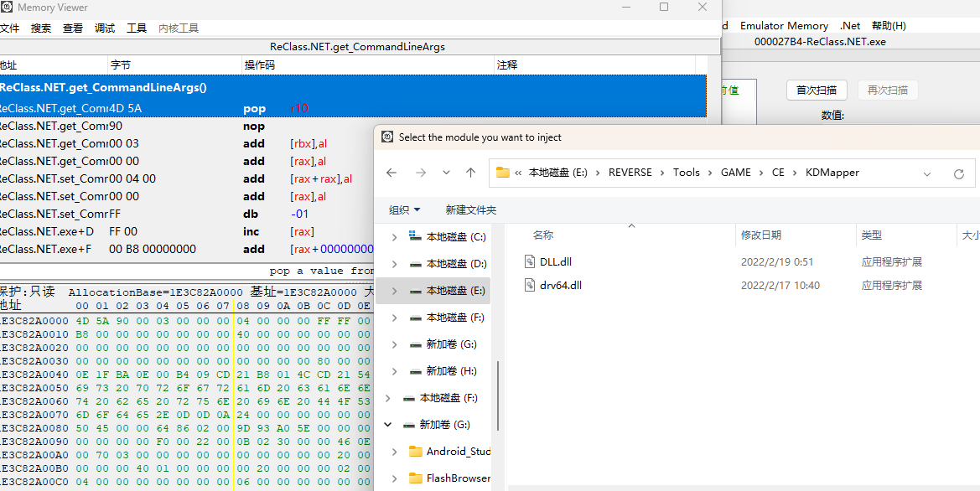The image size is (980, 491).
Task: Click process label 000027B4-ReClass.NET.exe
Action: coord(820,42)
